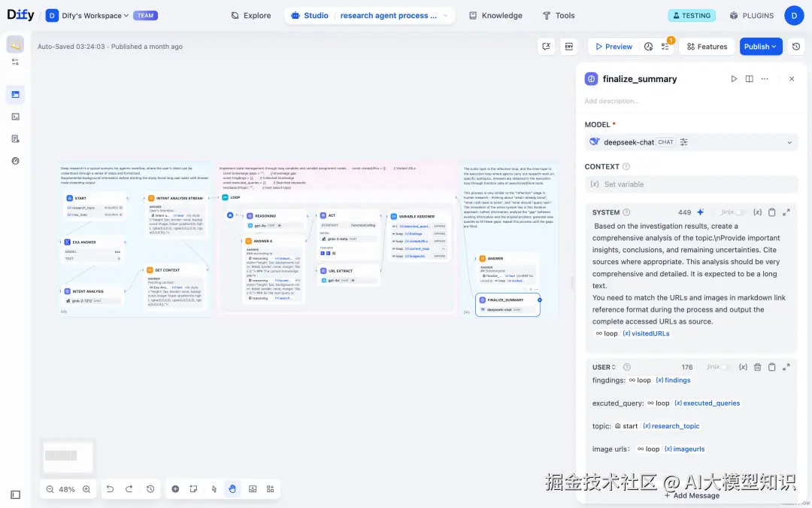Copy the USER message with clipboard icon
Viewport: 812px width, 508px height.
pos(771,367)
